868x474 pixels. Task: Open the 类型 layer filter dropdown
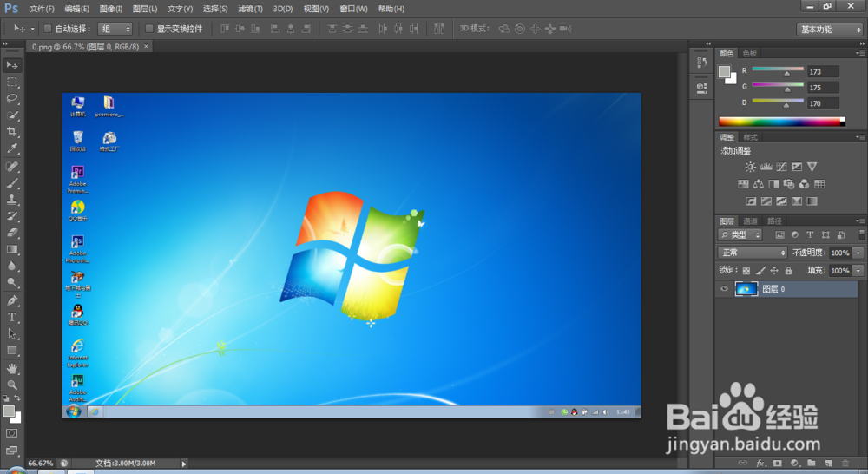click(x=740, y=234)
